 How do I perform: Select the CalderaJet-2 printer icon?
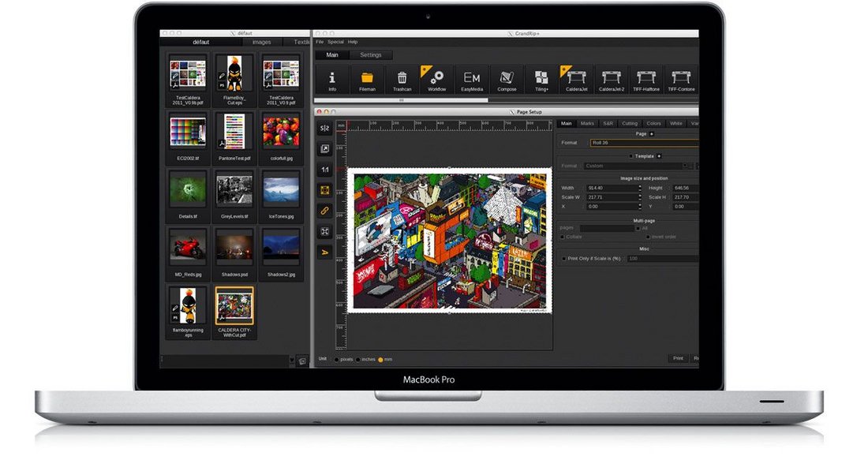(611, 80)
